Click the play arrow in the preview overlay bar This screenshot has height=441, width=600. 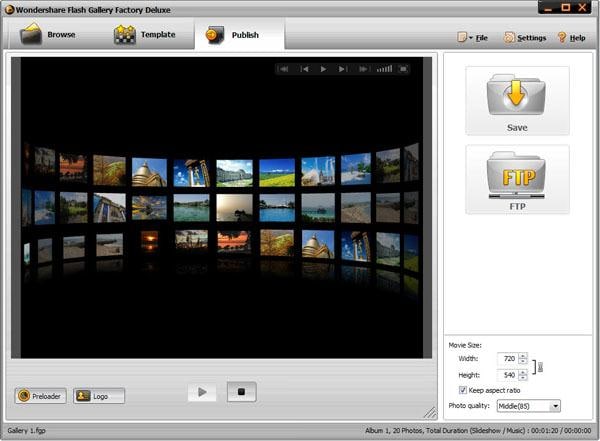tap(323, 69)
